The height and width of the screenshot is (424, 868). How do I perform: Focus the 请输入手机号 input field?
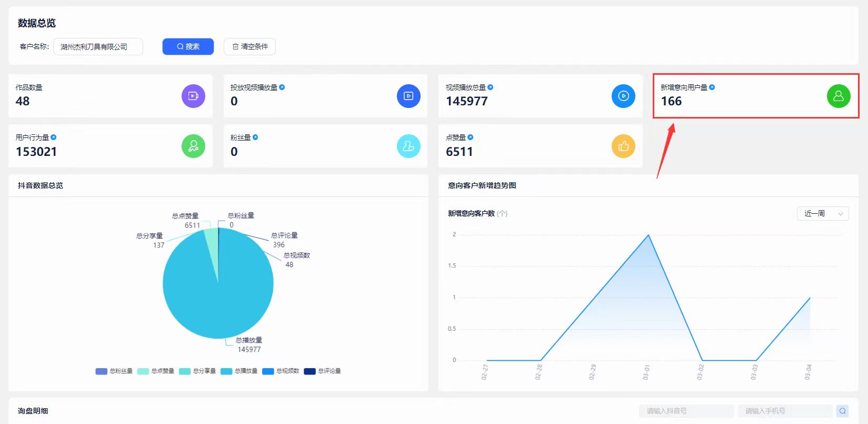point(784,411)
